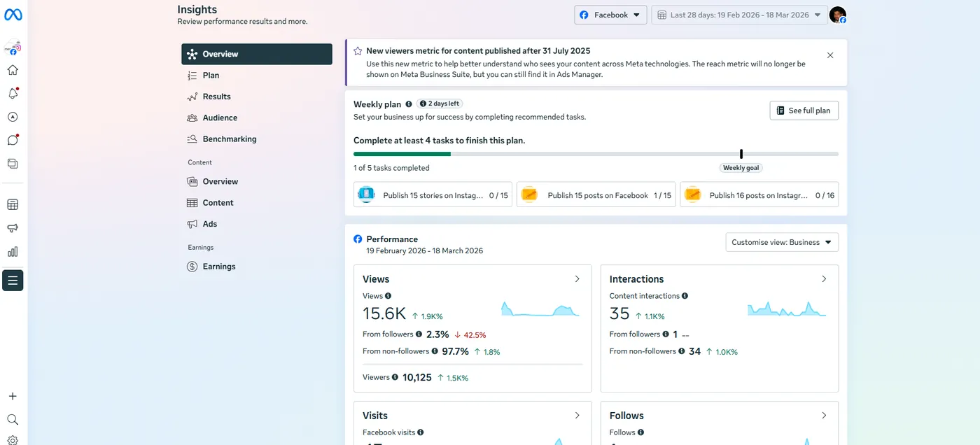Click the plus icon in left rail

(13, 396)
